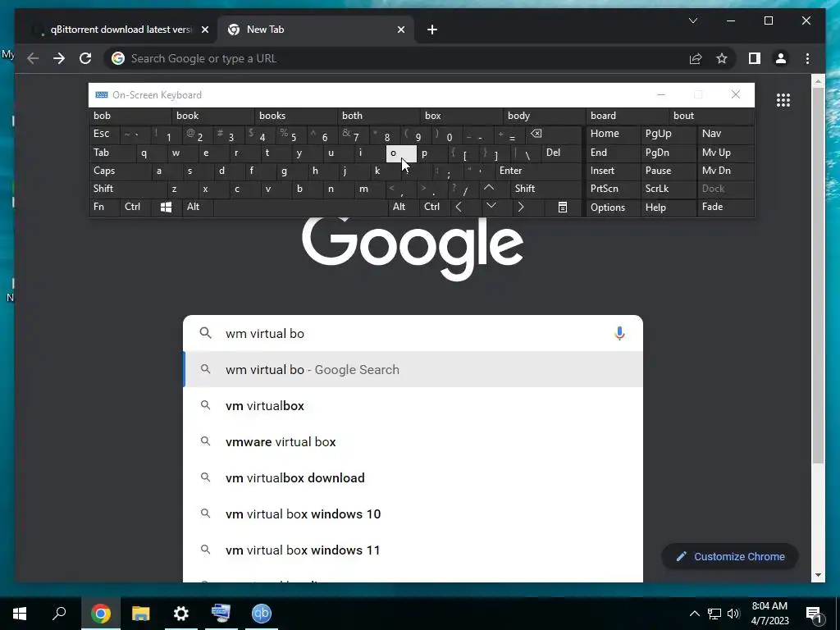Share this page icon in address bar
The height and width of the screenshot is (630, 840).
pyautogui.click(x=696, y=58)
